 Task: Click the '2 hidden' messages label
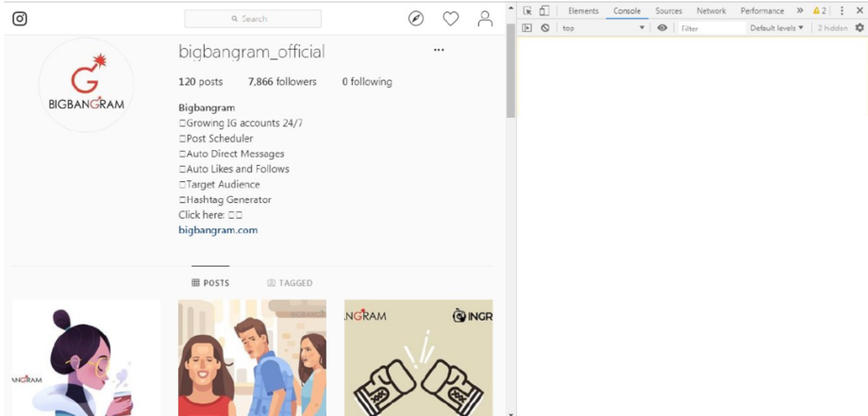pyautogui.click(x=832, y=27)
